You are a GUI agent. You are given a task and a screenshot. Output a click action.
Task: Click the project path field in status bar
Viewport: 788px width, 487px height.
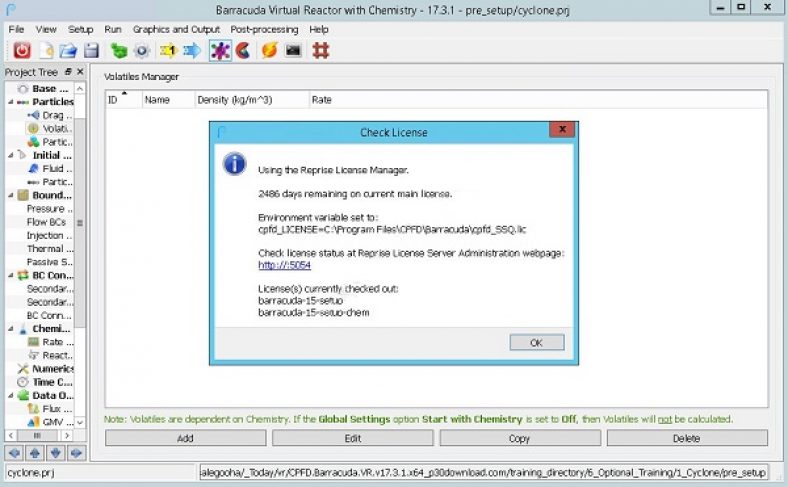(x=483, y=472)
